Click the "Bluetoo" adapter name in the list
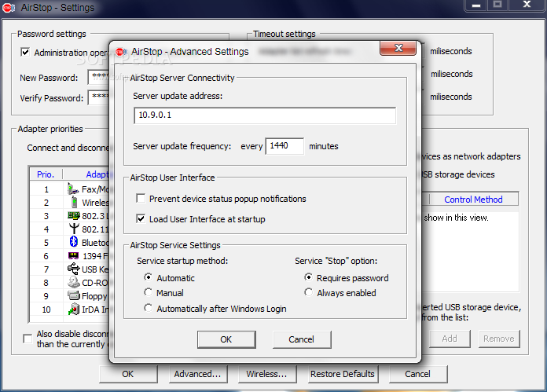547x392 pixels. pos(95,242)
